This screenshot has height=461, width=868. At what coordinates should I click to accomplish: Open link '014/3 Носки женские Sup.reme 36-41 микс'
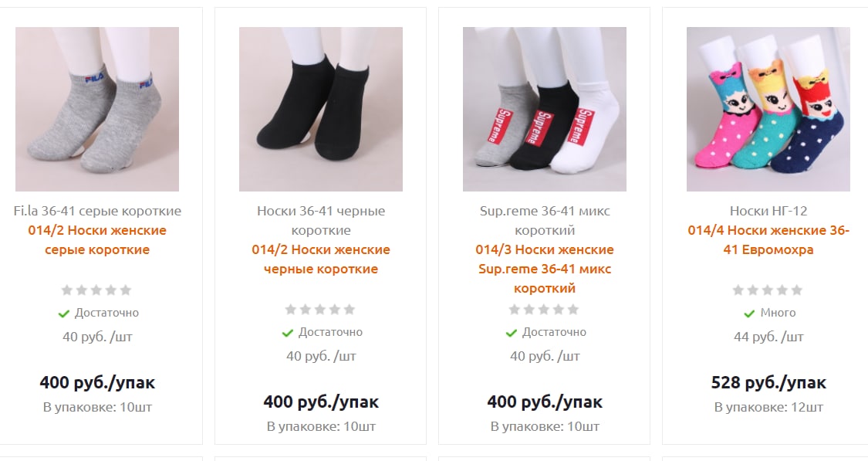(x=544, y=269)
